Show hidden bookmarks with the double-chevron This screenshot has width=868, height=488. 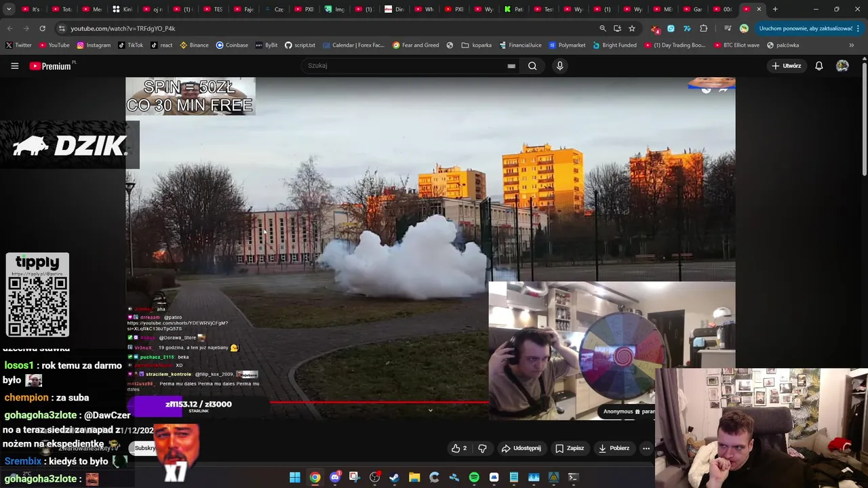851,45
